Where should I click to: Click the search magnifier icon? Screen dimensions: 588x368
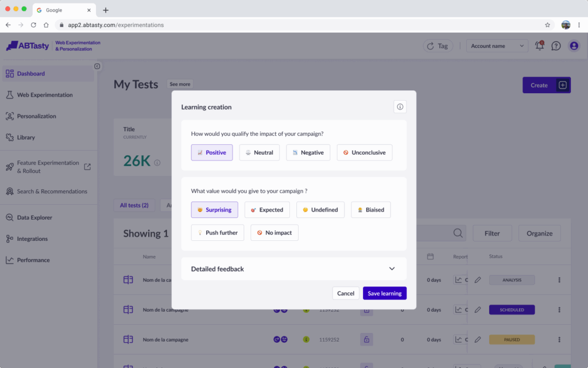pos(458,233)
